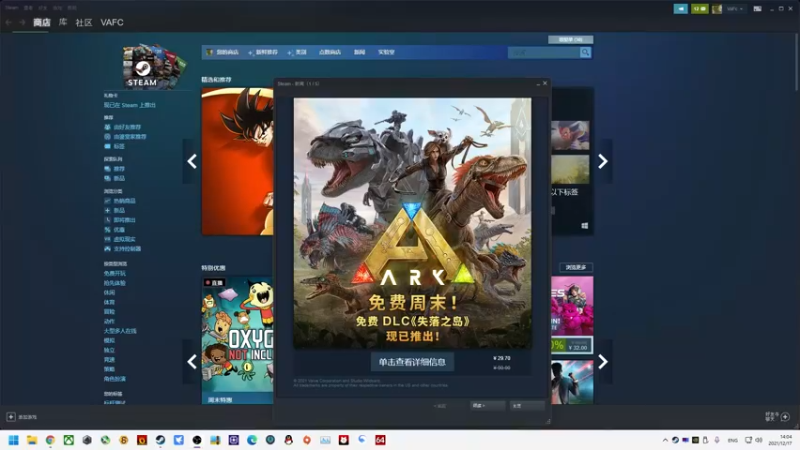Open the Steam icon in the taskbar

160,440
